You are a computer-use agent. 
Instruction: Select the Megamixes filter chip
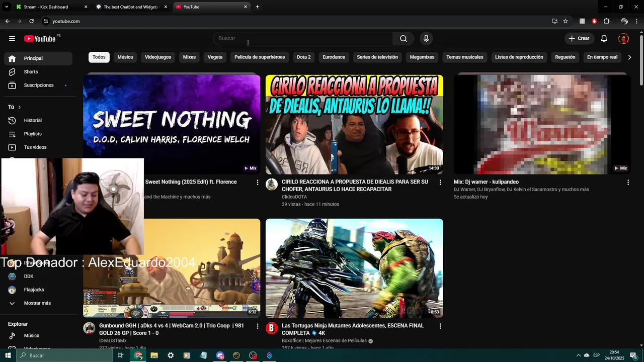click(x=422, y=57)
